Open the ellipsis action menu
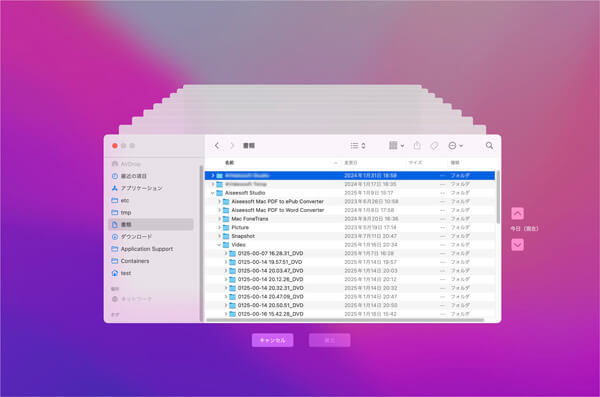Screen dimensions: 600x397 click(x=455, y=145)
